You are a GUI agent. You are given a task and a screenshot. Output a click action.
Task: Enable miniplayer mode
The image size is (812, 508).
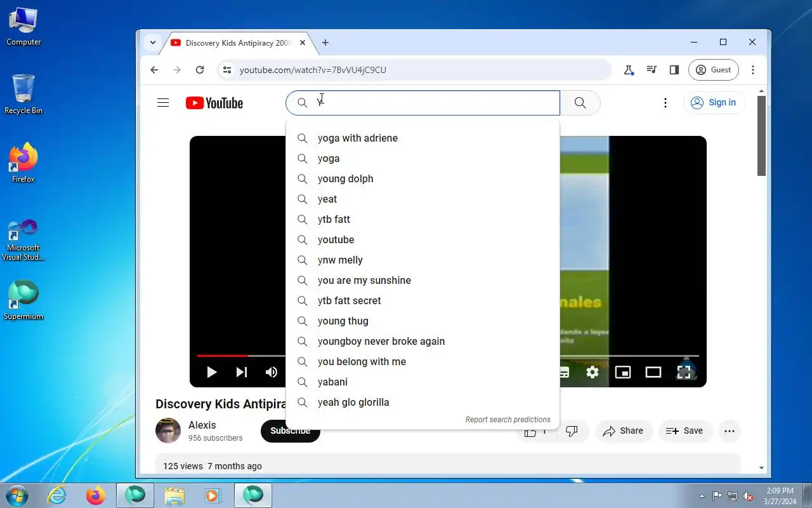tap(623, 372)
